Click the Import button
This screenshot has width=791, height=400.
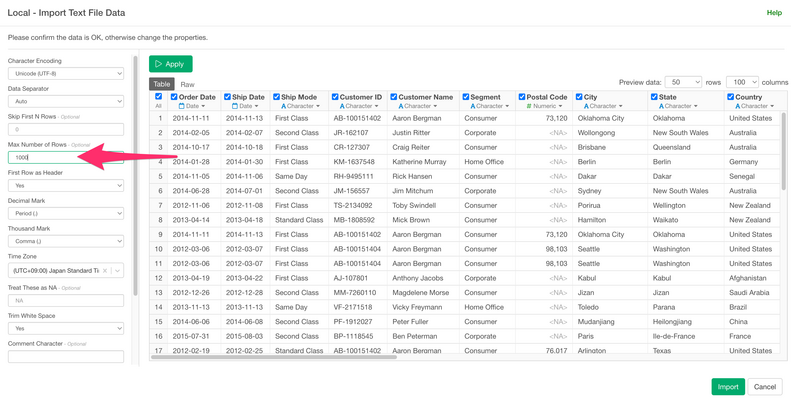(x=728, y=387)
